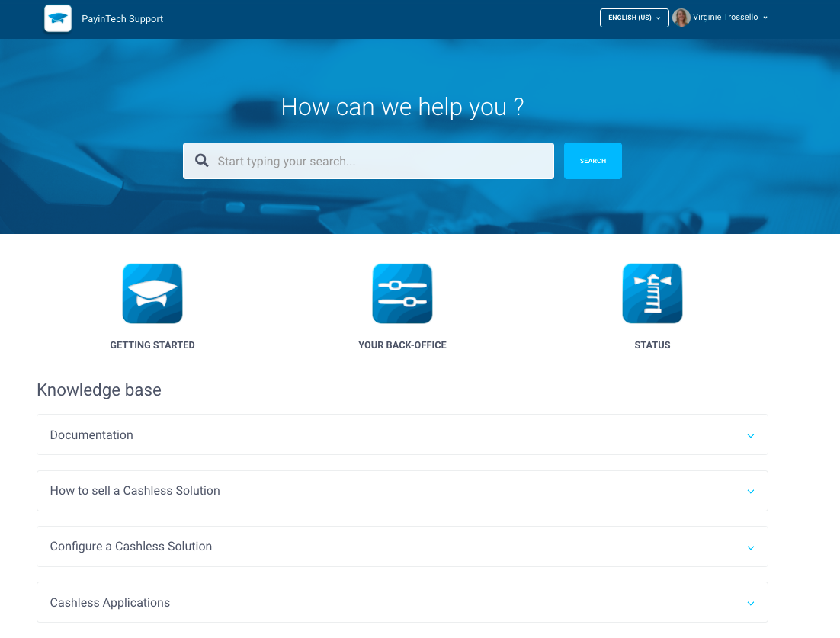Click Virginie Trossello's avatar picture

[x=681, y=18]
